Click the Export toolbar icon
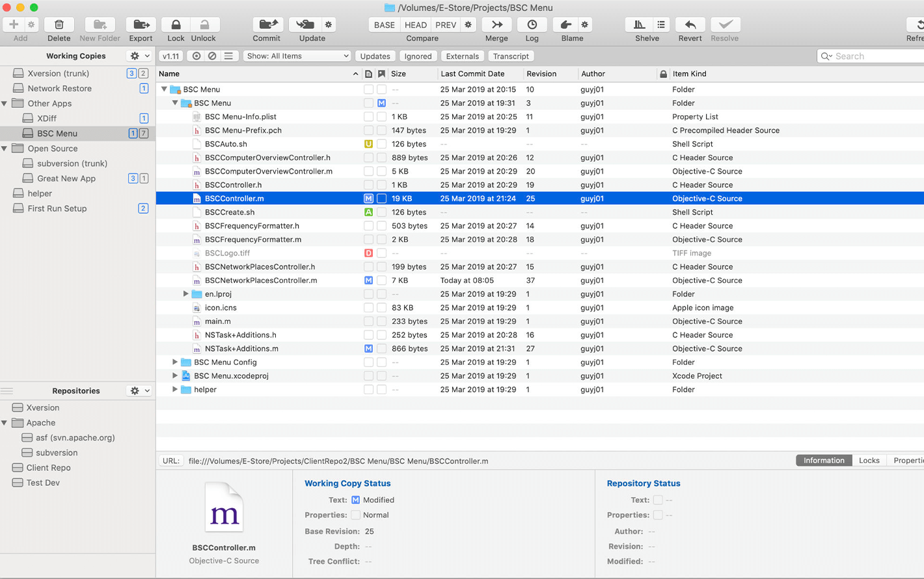Viewport: 924px width, 579px height. [x=141, y=25]
